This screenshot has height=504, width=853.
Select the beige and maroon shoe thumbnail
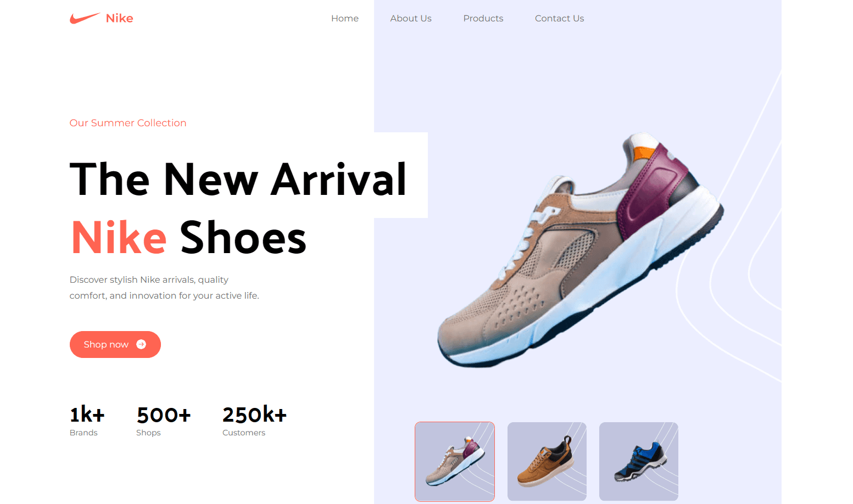point(455,462)
